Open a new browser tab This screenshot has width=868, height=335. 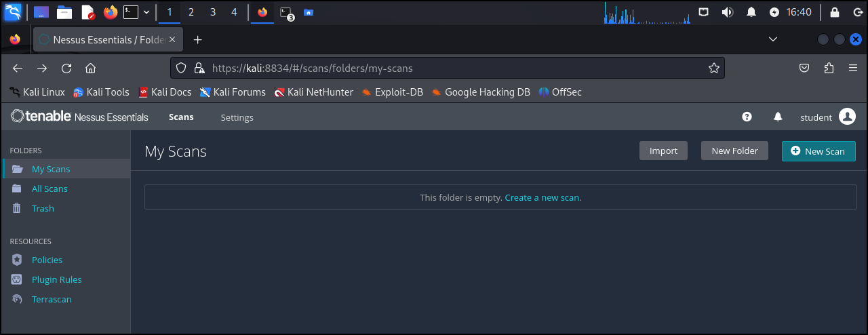coord(198,40)
